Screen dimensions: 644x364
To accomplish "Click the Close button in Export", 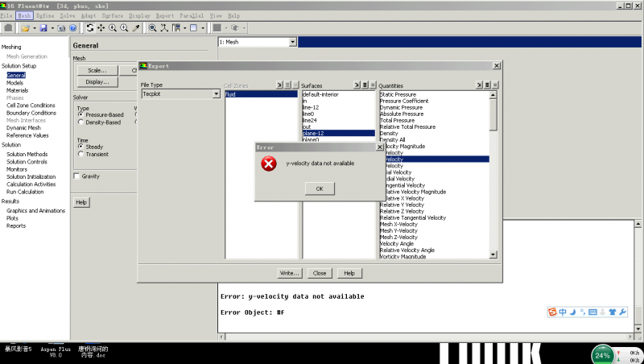I will 320,273.
